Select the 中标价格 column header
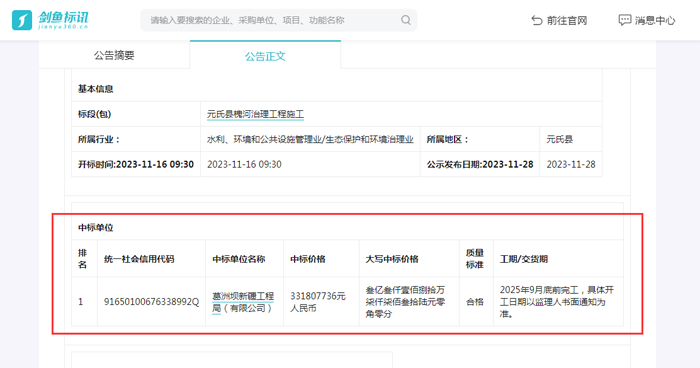Viewport: 700px width, 368px height. click(321, 259)
